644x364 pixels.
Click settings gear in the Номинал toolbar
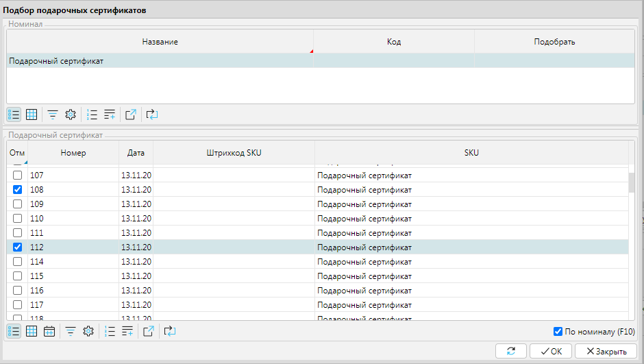click(70, 114)
